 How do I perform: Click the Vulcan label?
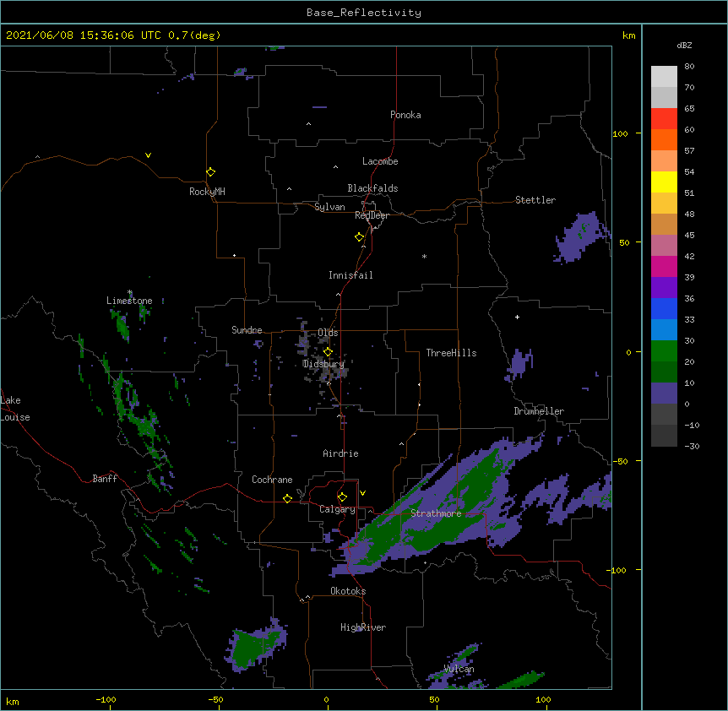tap(459, 669)
